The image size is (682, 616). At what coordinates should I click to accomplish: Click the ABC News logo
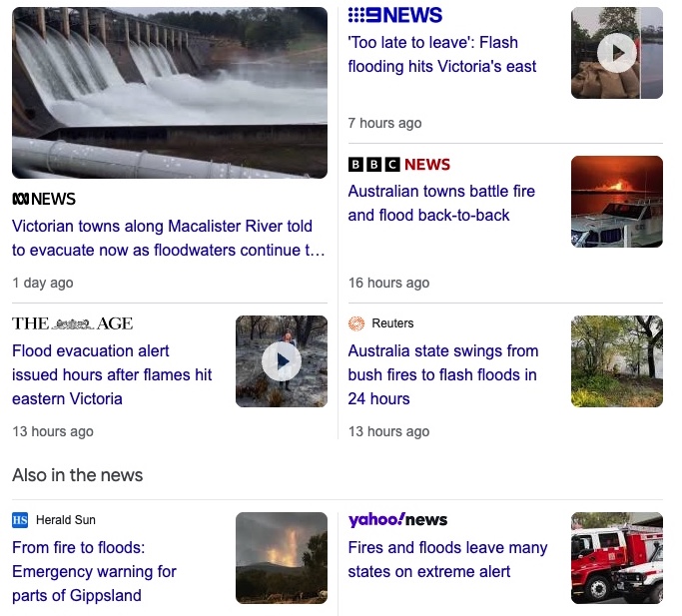[44, 199]
